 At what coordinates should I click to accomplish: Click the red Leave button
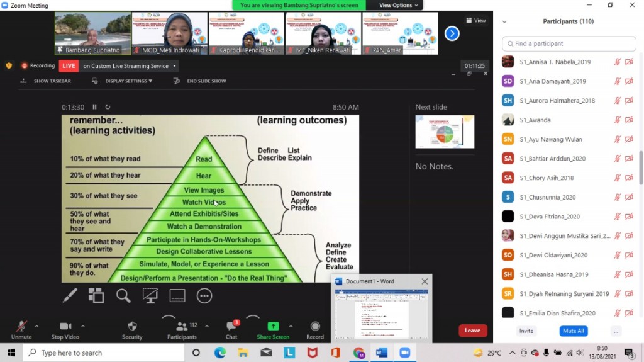point(472,331)
